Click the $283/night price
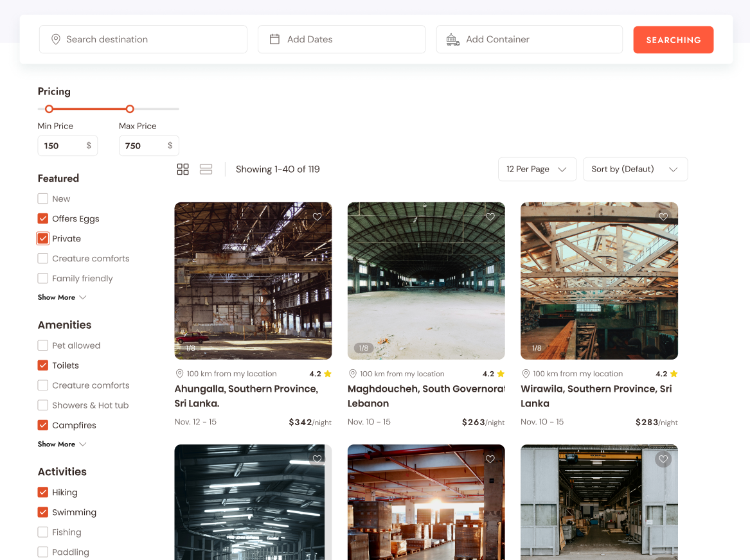This screenshot has width=750, height=560. (657, 423)
